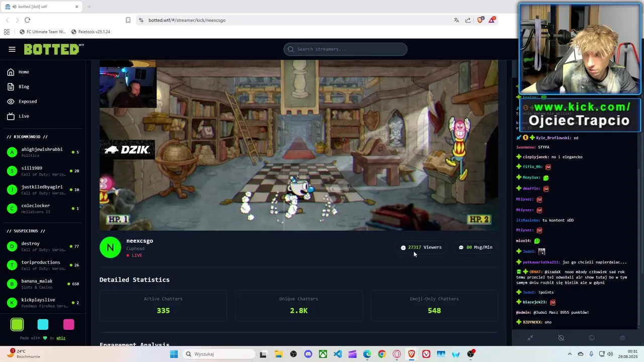Select the cyan theme color swatch
The height and width of the screenshot is (362, 644).
43,325
